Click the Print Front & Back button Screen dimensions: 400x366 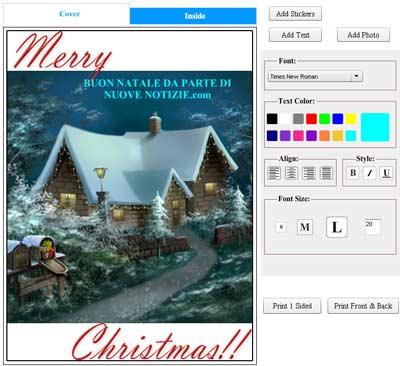coord(363,306)
